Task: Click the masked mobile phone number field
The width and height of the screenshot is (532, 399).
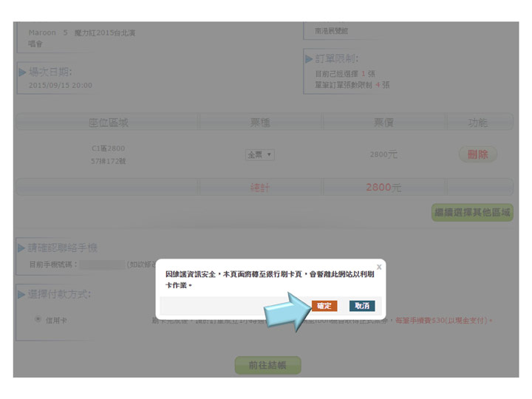Action: tap(101, 264)
